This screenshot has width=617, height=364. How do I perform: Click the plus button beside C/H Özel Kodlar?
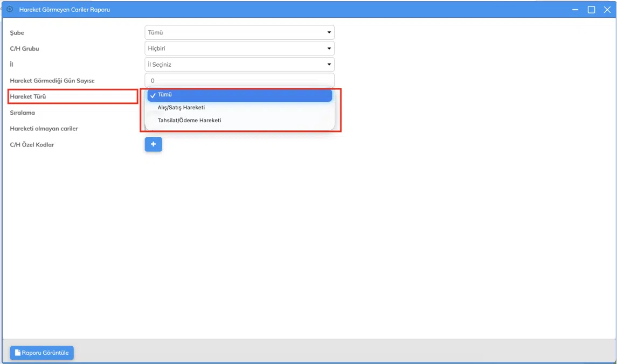(x=153, y=144)
